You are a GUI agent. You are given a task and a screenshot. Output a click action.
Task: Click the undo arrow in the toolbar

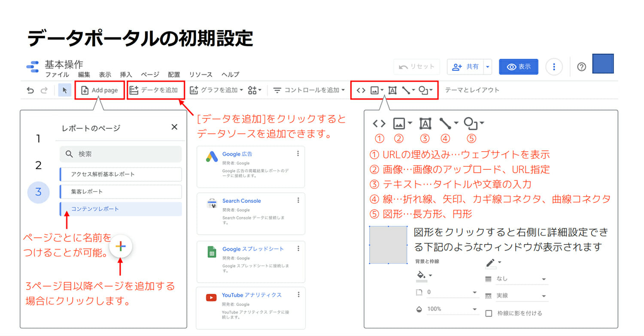(30, 90)
